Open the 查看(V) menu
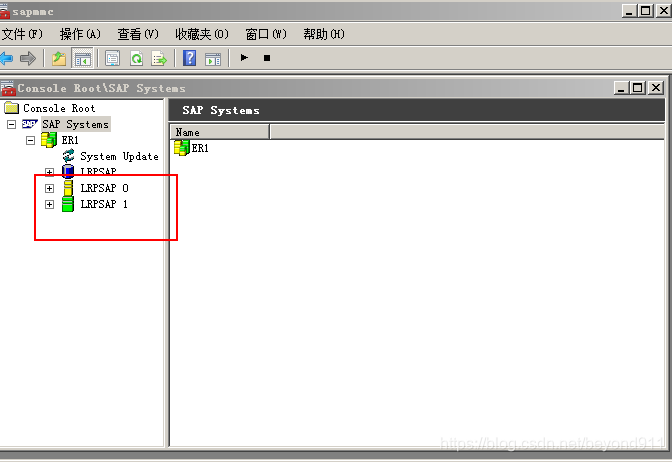 (138, 34)
